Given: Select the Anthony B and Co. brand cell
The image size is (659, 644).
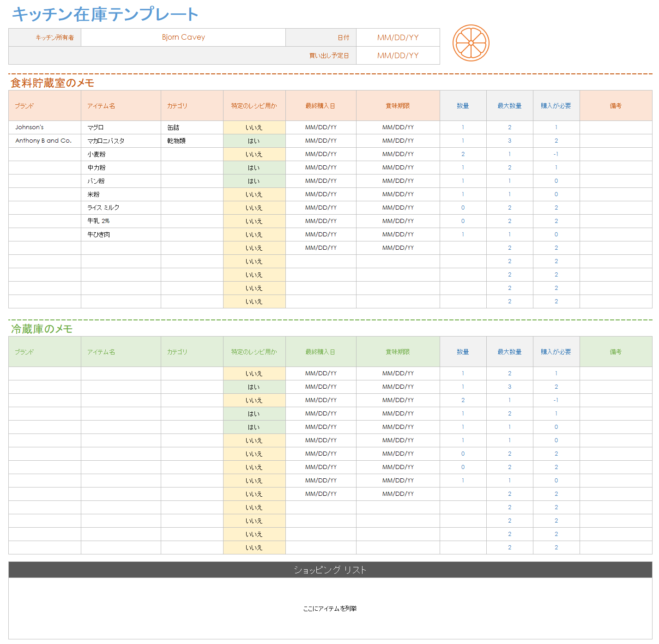Looking at the screenshot, I should pos(45,141).
